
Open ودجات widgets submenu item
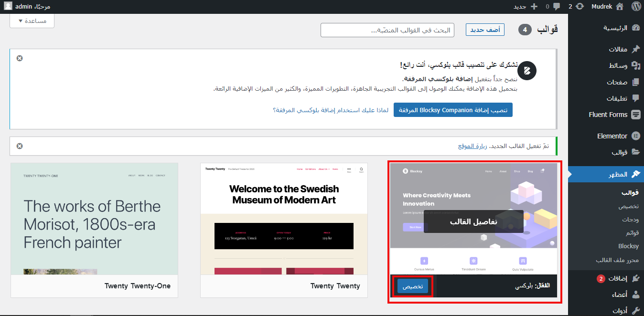(x=630, y=220)
